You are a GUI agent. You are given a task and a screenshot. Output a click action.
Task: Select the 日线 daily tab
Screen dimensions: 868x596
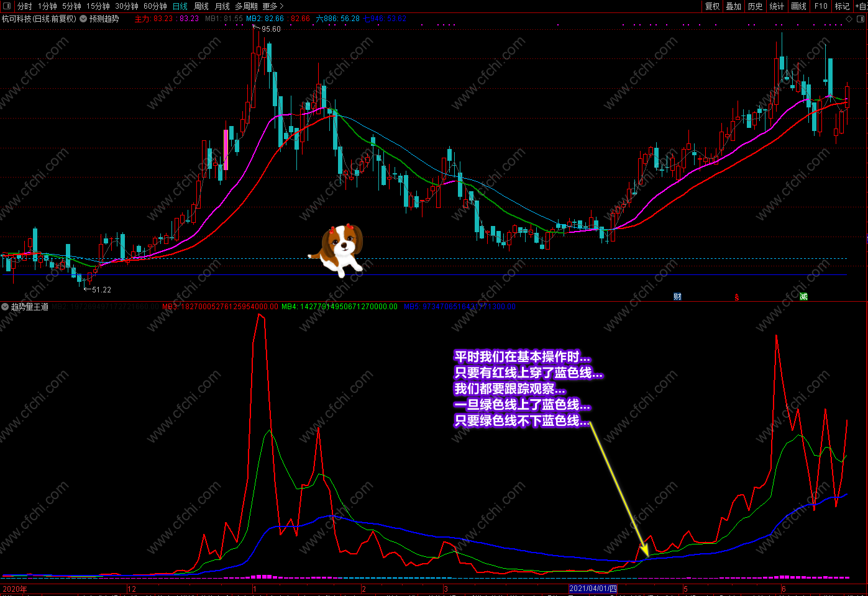coord(180,6)
